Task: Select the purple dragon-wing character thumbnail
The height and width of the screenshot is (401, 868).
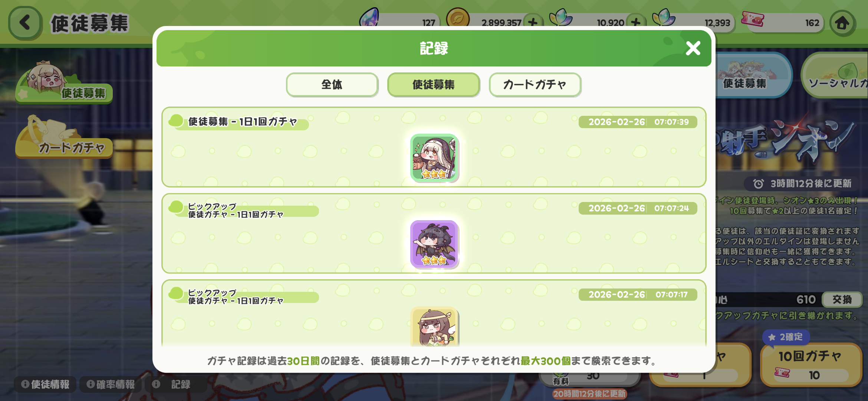Action: click(434, 244)
